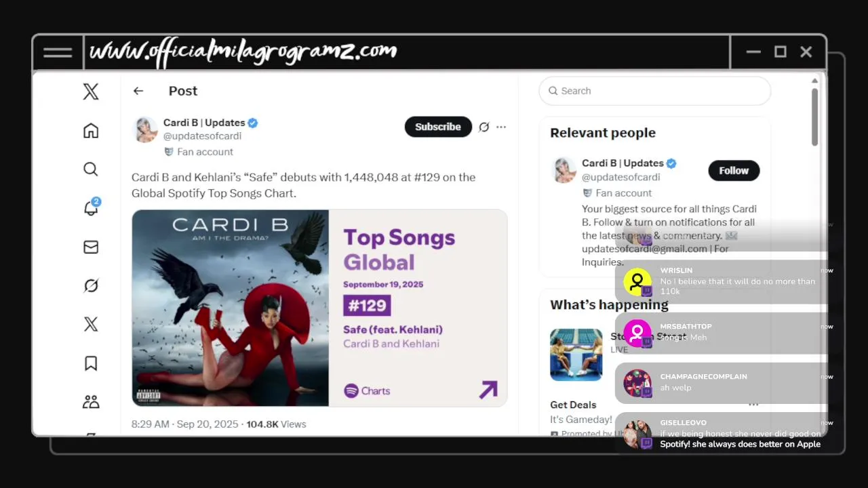Click the scroll-up arrow on the page scrollbar
This screenshot has height=488, width=868.
tap(814, 81)
